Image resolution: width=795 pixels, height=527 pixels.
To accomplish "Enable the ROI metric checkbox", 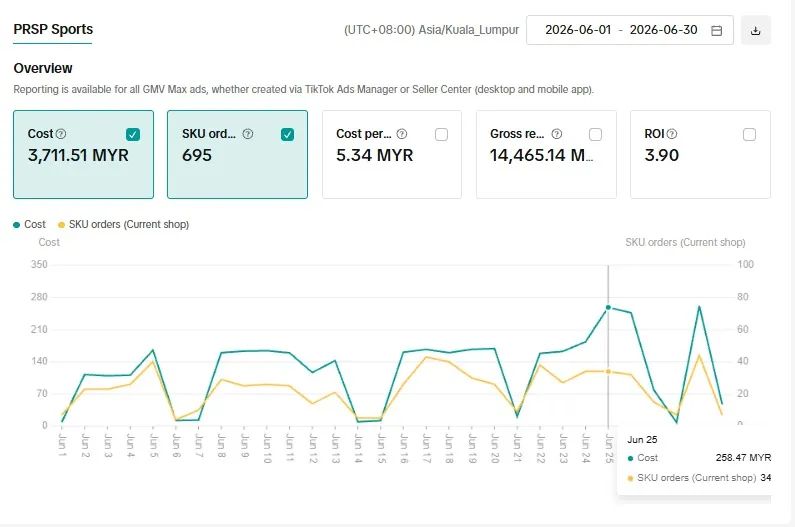I will coord(749,134).
